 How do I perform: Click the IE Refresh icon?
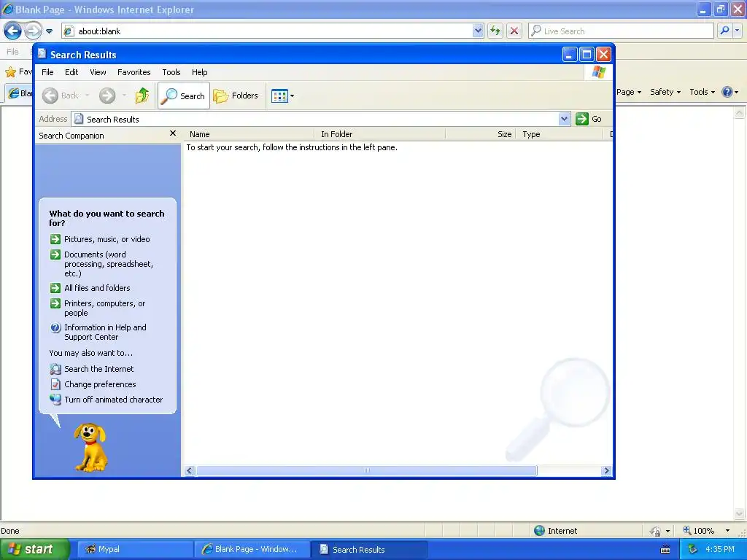[495, 31]
